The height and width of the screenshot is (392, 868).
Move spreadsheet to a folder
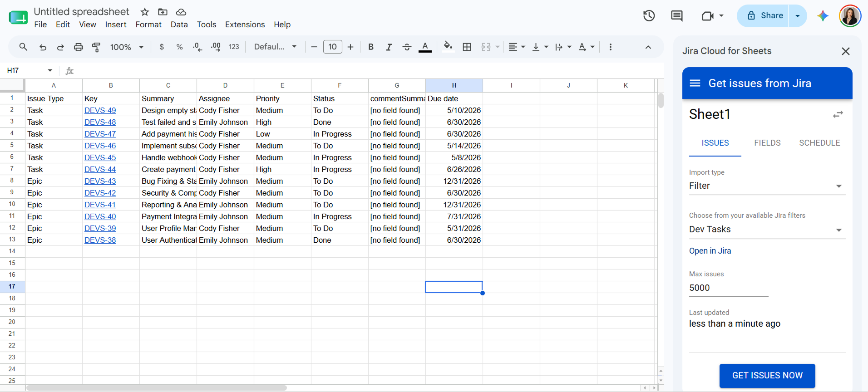[x=163, y=12]
